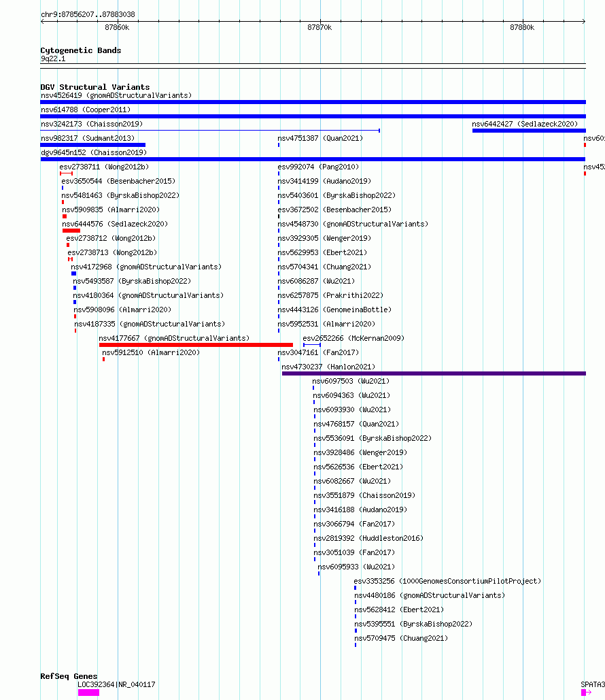Screen dimensions: 605x700
Task: Open nsv5908096 (Almarri2020) label
Action: coord(122,310)
